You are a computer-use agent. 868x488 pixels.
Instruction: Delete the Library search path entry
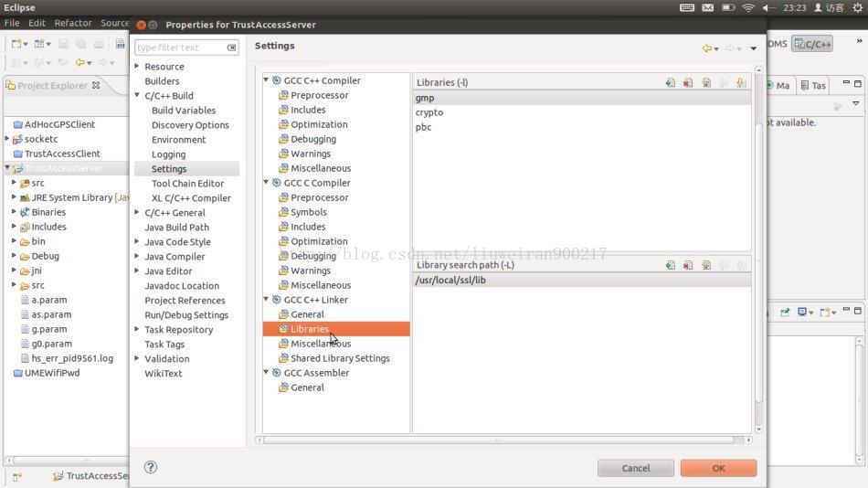[688, 265]
